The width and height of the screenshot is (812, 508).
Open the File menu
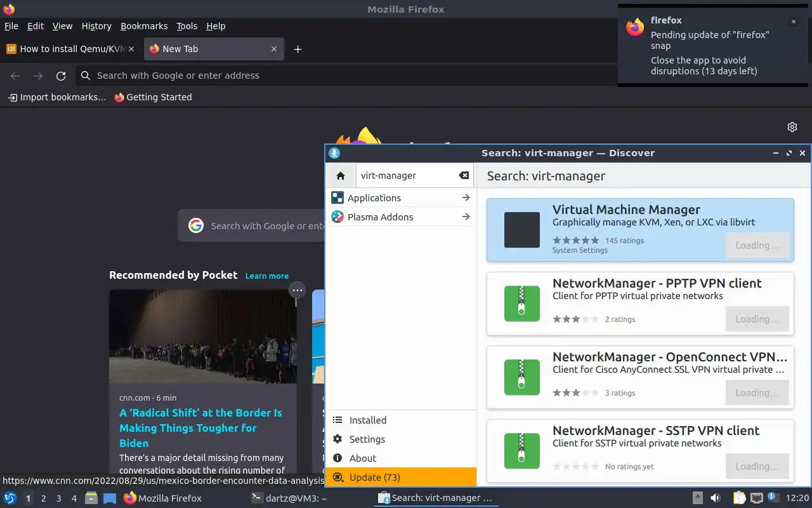(x=11, y=26)
